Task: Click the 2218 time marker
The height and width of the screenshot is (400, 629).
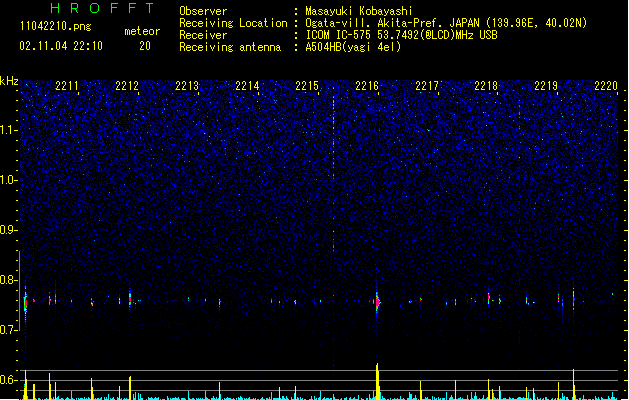Action: tap(486, 86)
